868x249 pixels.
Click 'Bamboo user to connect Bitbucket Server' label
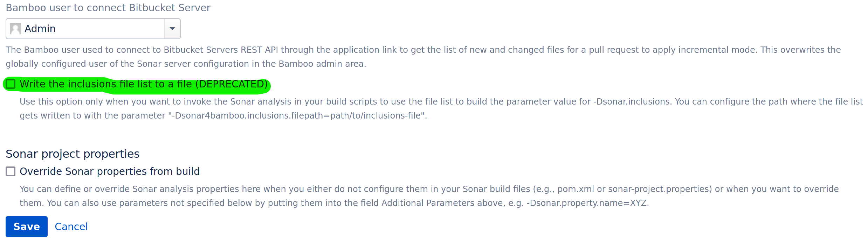(x=108, y=8)
